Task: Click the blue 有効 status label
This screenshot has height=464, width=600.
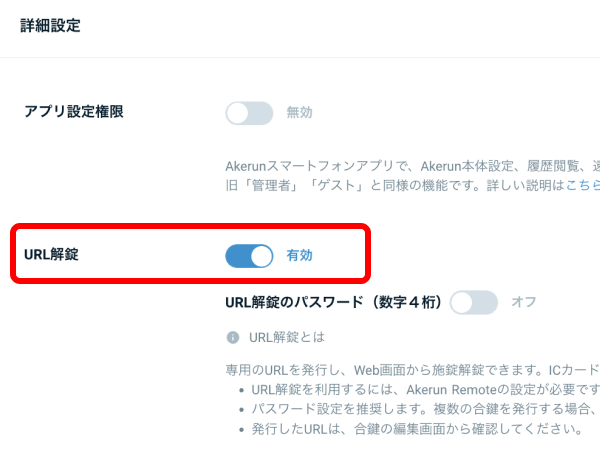Action: click(x=299, y=256)
